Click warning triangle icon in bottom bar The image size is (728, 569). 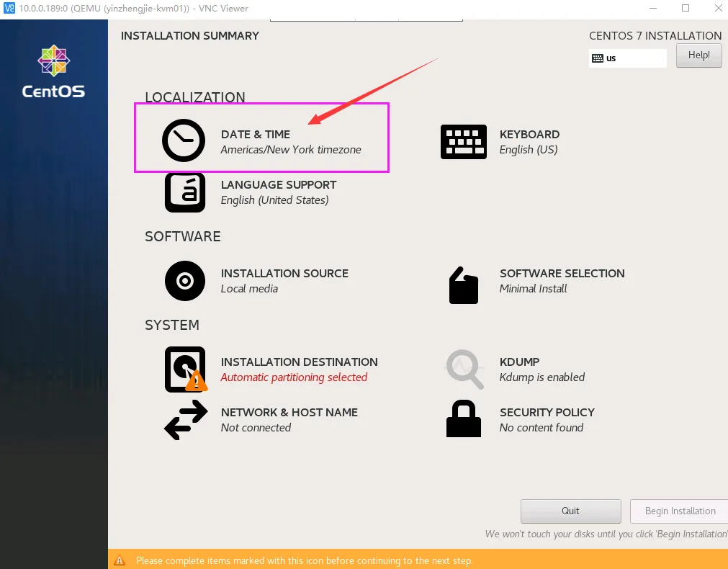point(120,560)
